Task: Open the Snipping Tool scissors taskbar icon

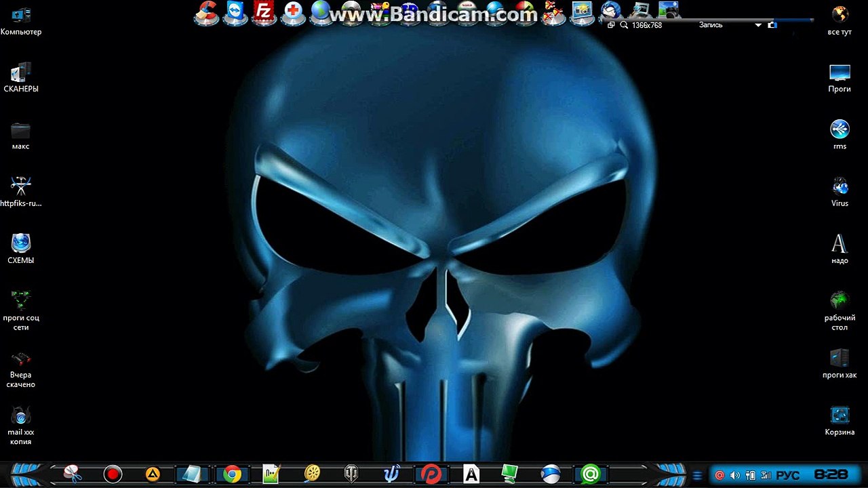Action: (x=73, y=474)
